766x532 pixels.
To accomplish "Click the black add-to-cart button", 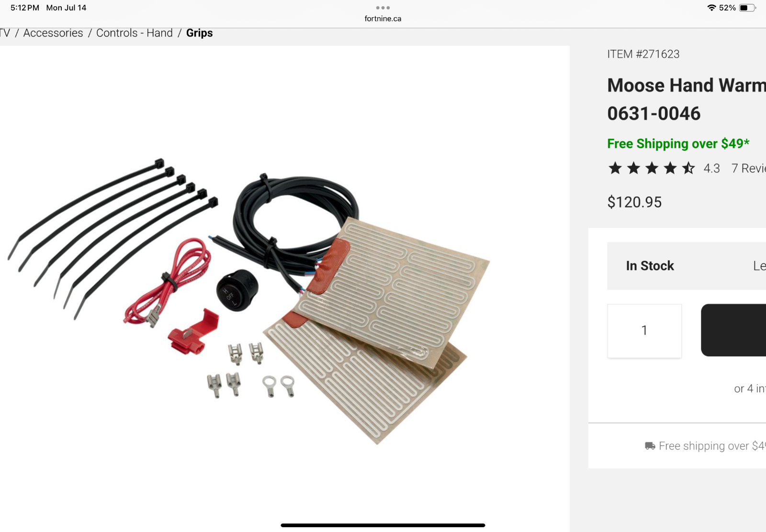I will (733, 330).
